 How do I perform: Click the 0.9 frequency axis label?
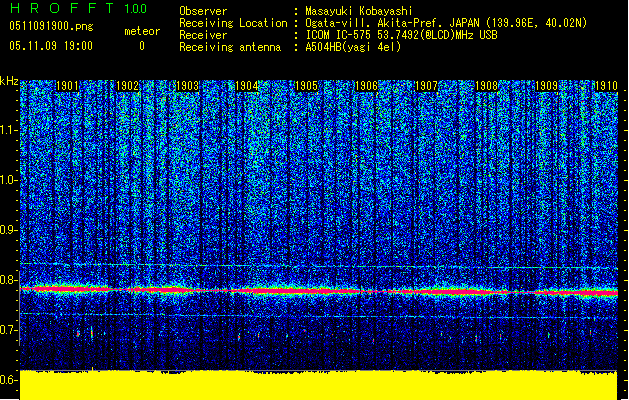coord(9,230)
